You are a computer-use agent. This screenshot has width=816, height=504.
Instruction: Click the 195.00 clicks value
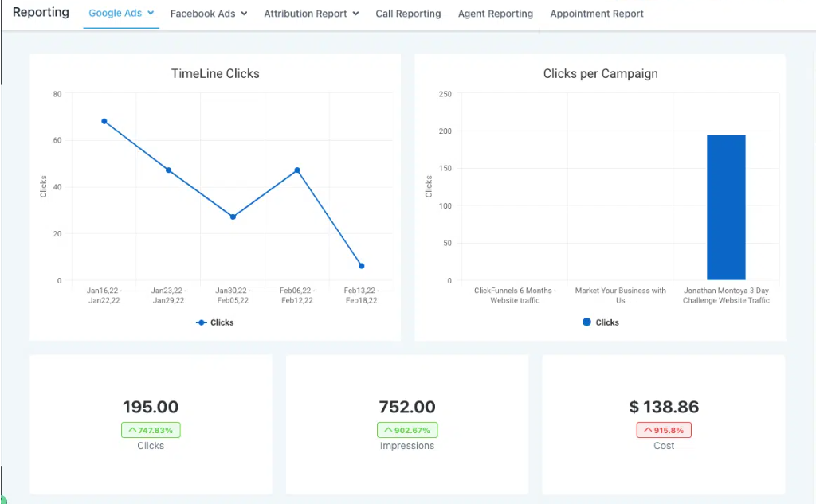tap(151, 407)
